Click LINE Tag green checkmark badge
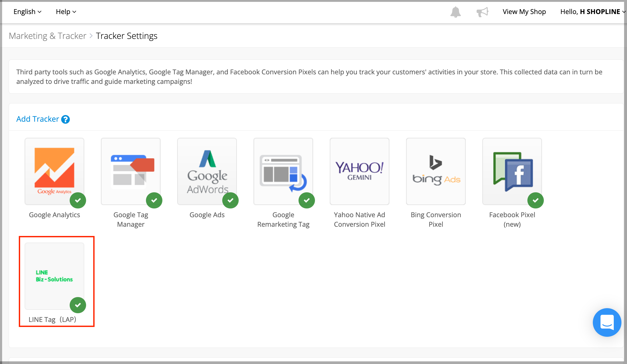 [78, 305]
